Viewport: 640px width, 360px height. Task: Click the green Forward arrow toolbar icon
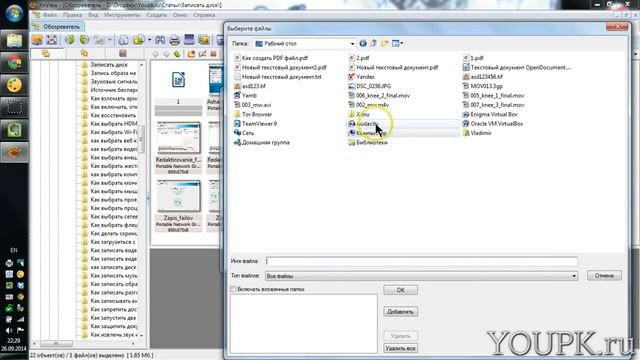coord(84,40)
